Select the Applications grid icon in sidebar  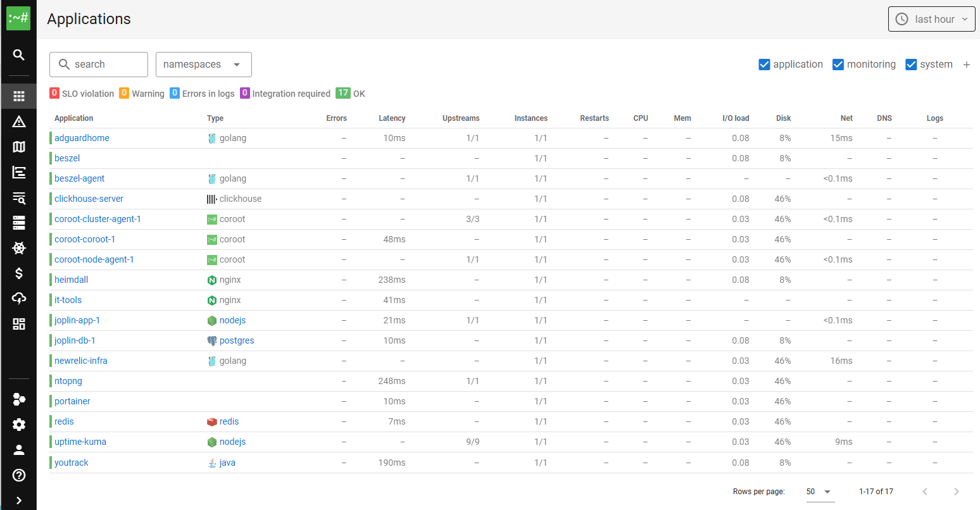pos(18,96)
